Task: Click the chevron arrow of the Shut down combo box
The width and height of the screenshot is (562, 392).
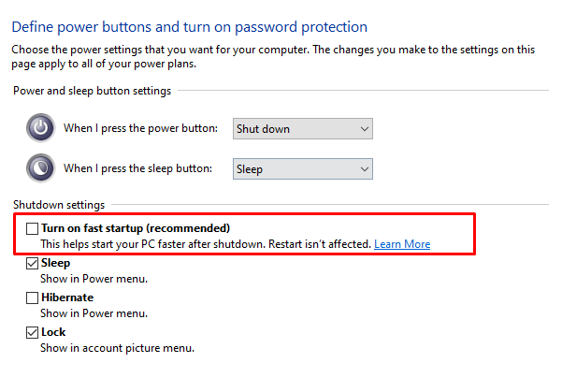Action: pos(365,129)
